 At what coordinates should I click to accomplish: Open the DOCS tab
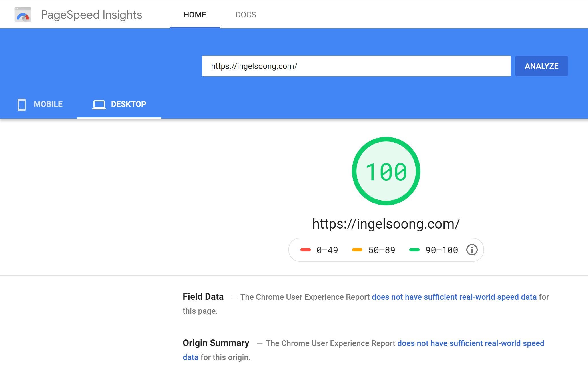(246, 15)
